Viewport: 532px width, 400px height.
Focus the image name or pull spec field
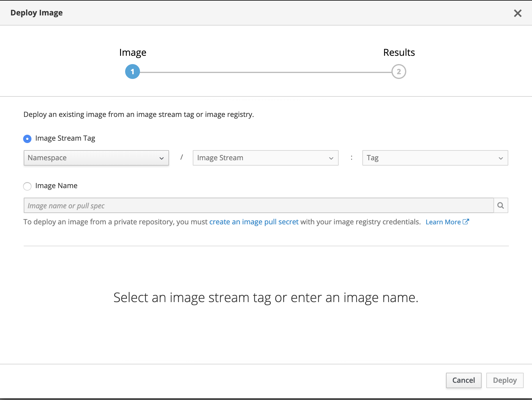pyautogui.click(x=258, y=205)
